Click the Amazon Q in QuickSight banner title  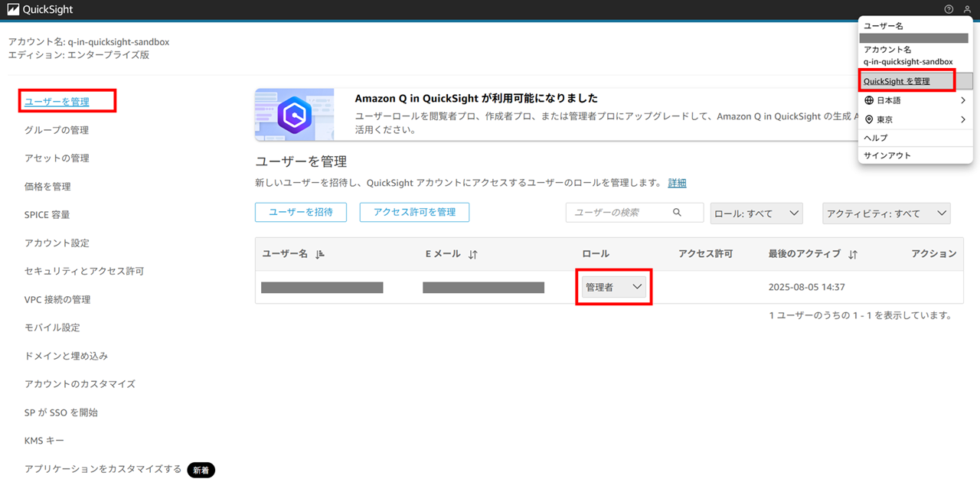[x=476, y=99]
